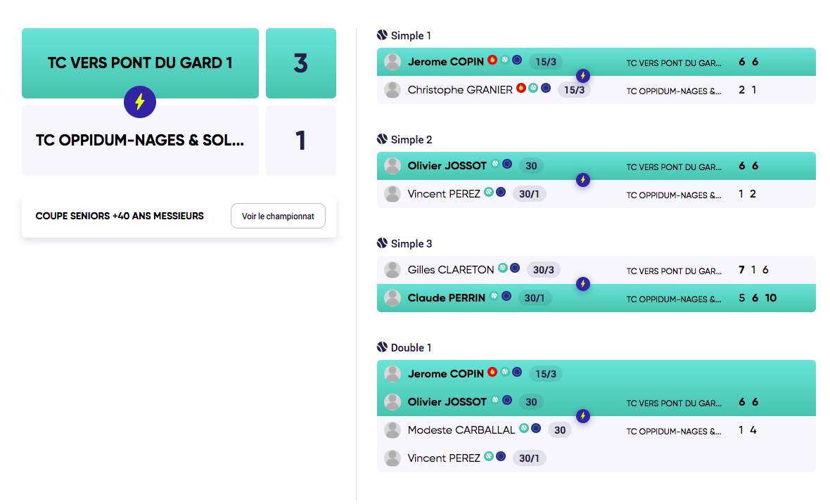Open the TC OPPIDUM-NAGES team card
Viewport: 830px width, 504px height.
(140, 141)
